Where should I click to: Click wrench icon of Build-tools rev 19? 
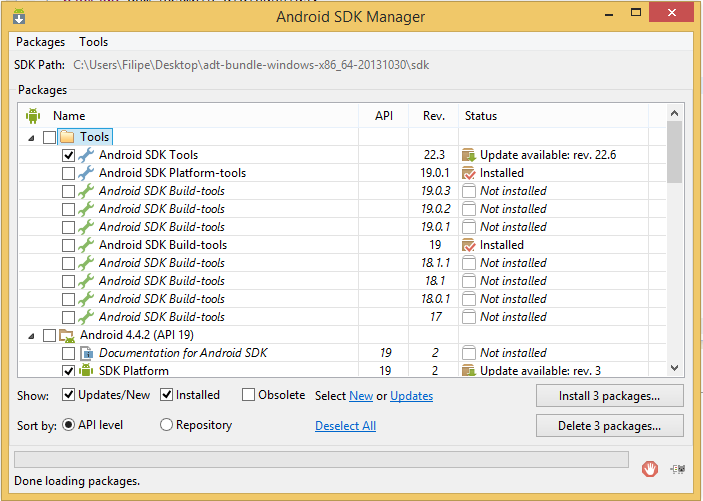pyautogui.click(x=86, y=245)
